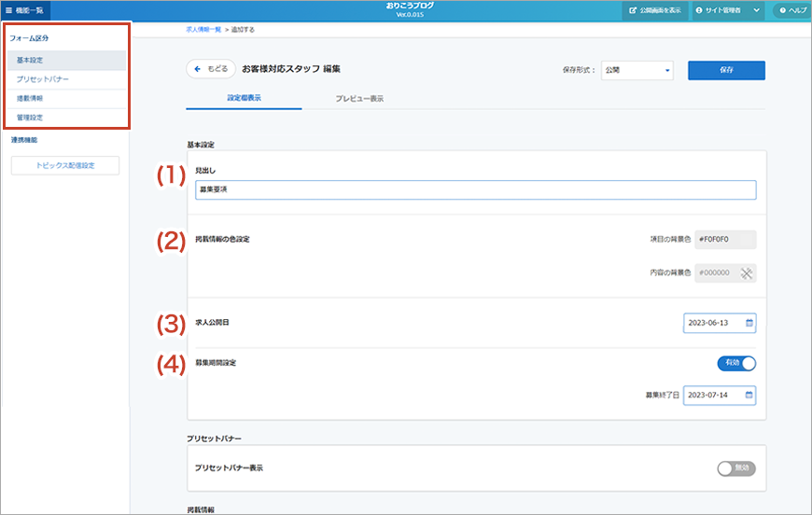Screen dimensions: 812x515
Task: Click the 公開画面を表示 icon button
Action: coord(634,10)
